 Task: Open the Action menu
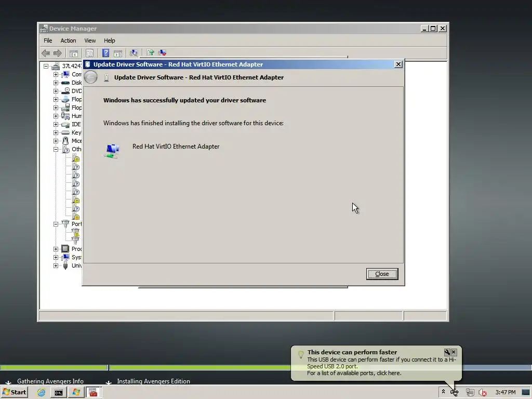68,41
